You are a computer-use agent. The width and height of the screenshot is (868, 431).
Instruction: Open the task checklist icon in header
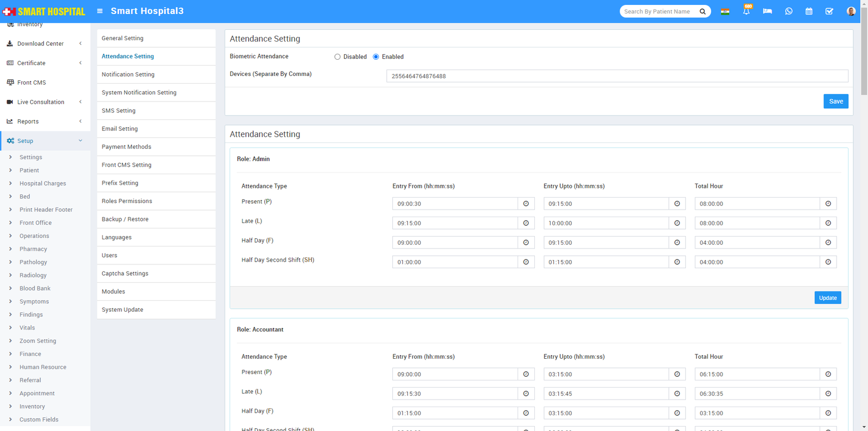pyautogui.click(x=829, y=11)
